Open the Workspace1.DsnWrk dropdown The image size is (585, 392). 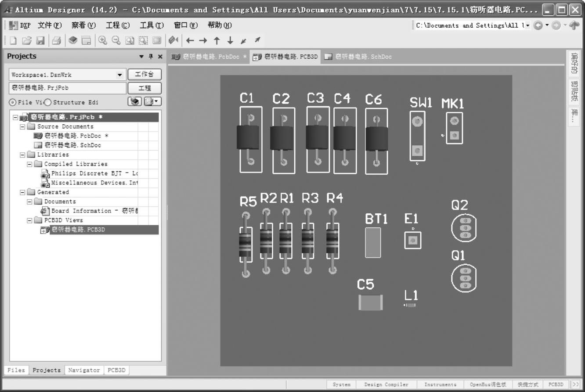tap(120, 75)
